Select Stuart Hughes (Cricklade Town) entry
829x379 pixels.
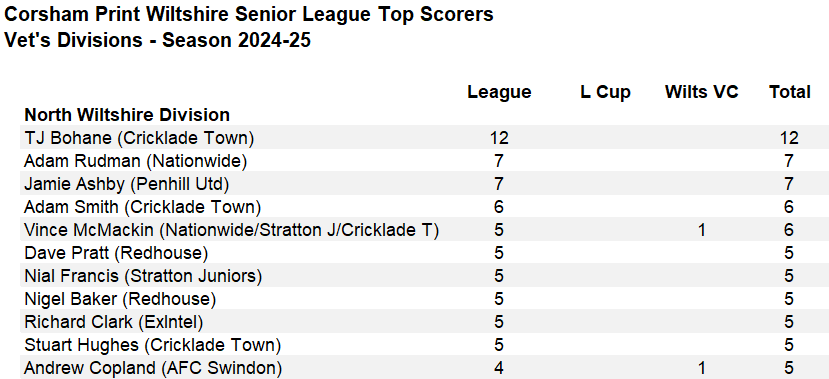[x=152, y=345]
